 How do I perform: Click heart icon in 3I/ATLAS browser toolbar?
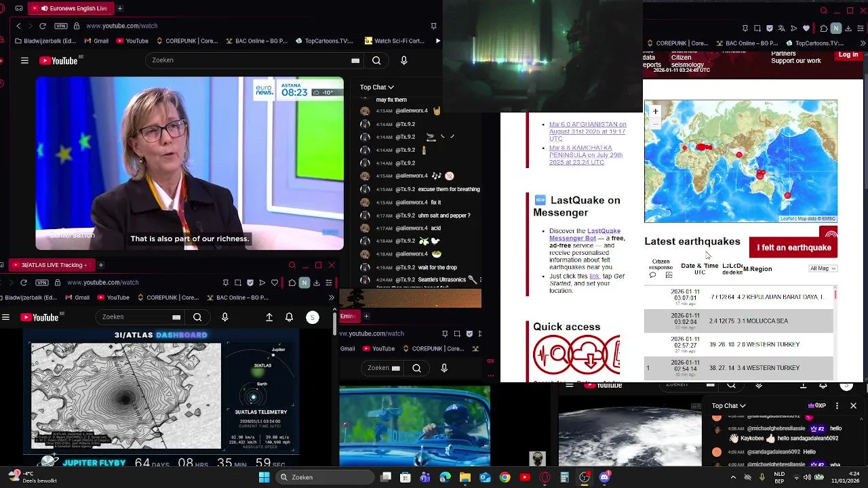[x=275, y=283]
